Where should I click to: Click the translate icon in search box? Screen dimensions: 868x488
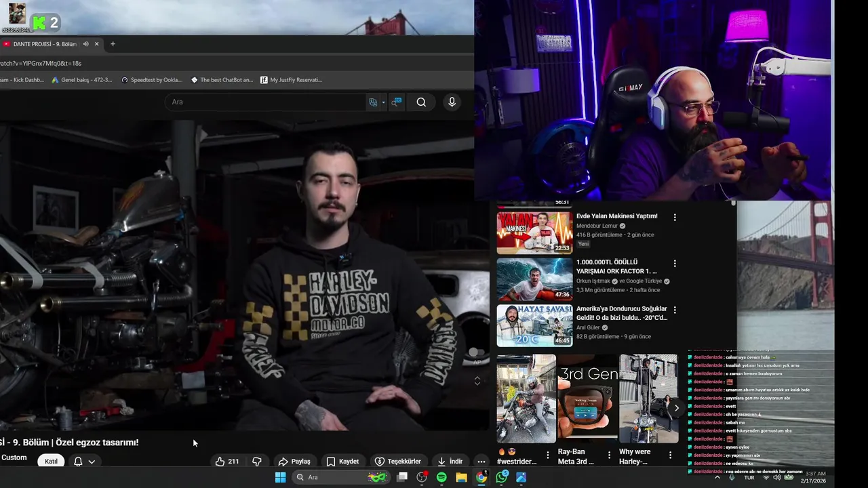pyautogui.click(x=373, y=102)
